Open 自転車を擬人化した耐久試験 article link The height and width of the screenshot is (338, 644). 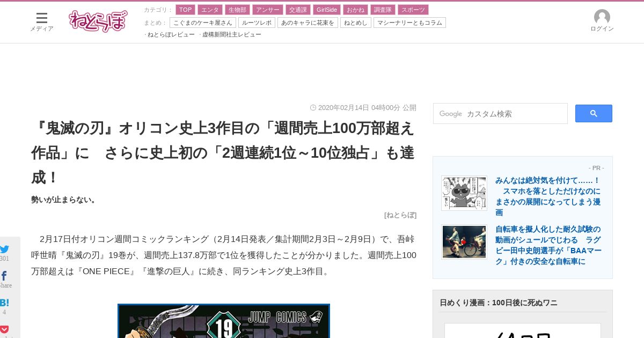(548, 245)
